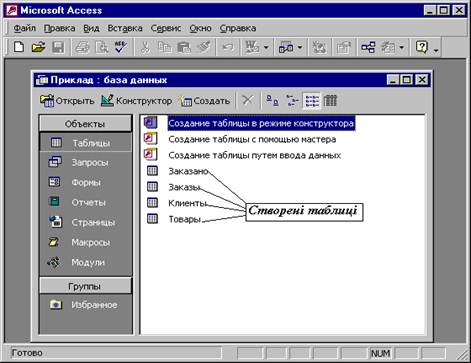
Task: Select Создание таблицы в режиме конструктора
Action: tap(261, 123)
